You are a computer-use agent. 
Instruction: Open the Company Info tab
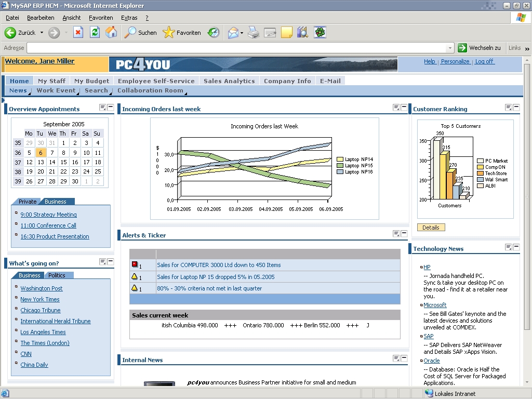point(287,81)
